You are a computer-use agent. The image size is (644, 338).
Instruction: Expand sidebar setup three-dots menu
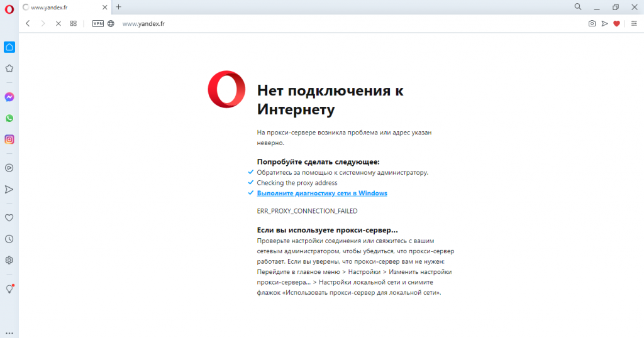[x=9, y=333]
